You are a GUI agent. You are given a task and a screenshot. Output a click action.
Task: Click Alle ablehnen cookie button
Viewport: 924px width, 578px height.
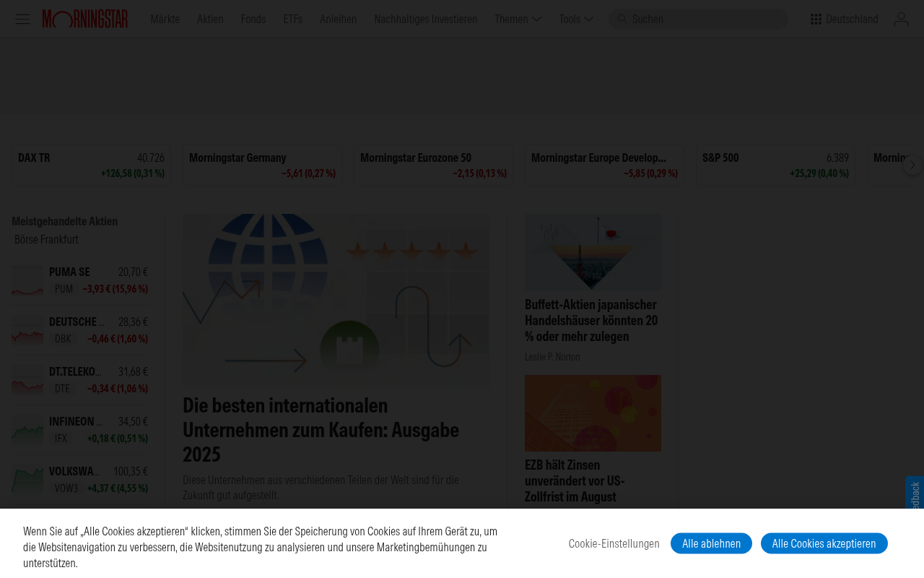(711, 543)
